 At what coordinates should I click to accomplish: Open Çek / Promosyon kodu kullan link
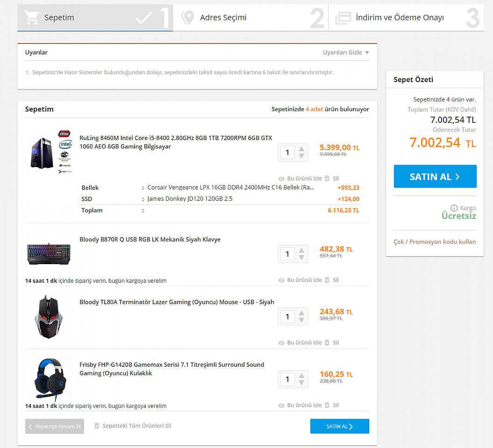coord(435,242)
